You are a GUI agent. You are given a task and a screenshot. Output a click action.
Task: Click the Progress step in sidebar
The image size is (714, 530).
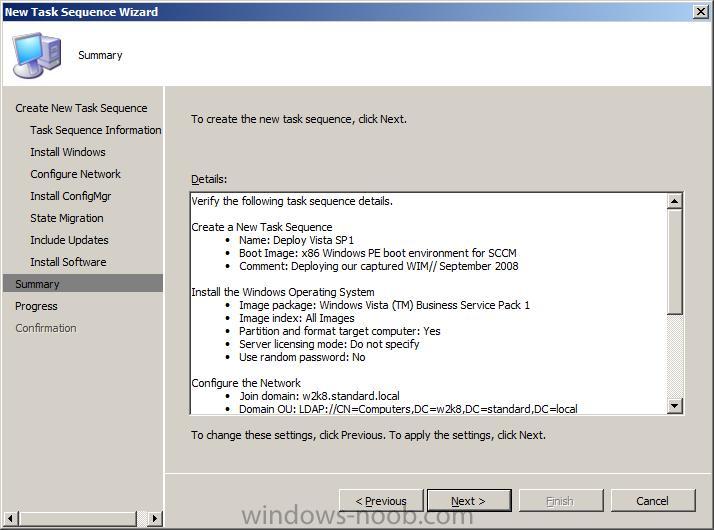click(x=36, y=306)
